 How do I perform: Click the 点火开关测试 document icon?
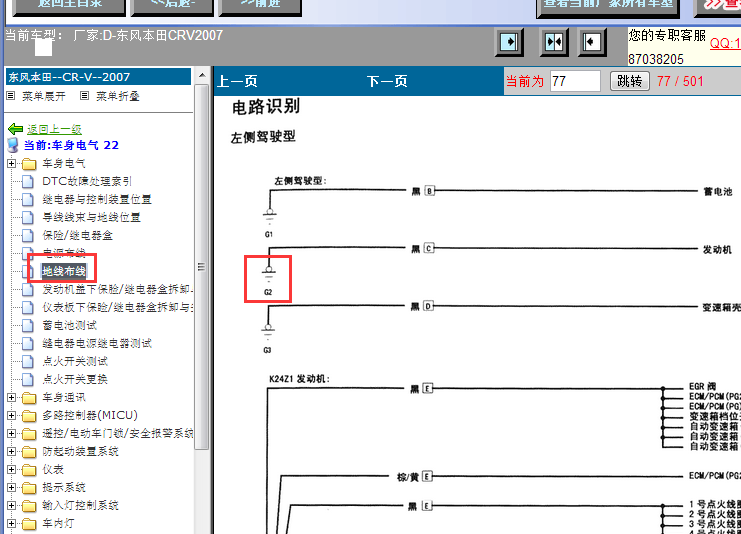click(28, 362)
